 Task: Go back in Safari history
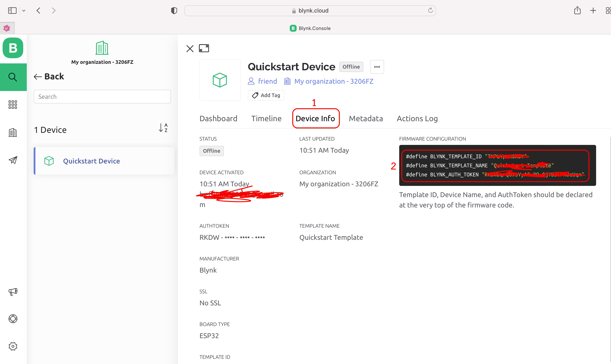38,11
